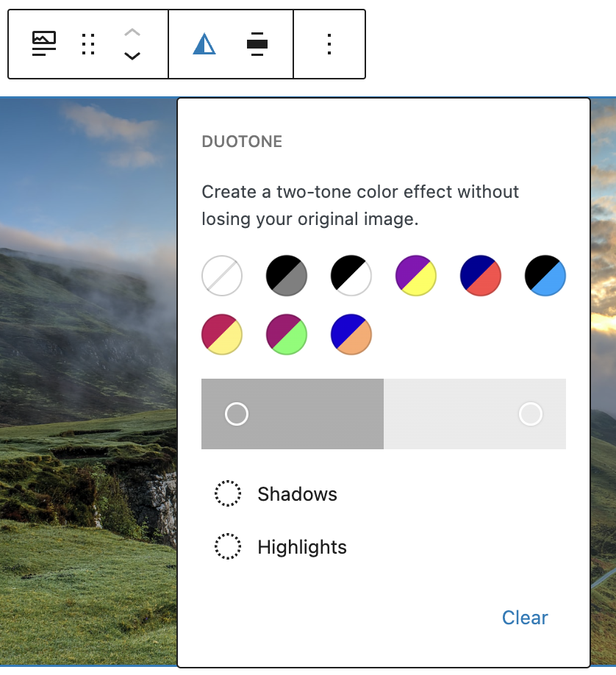Click the right highlights handle on gradient bar
This screenshot has width=616, height=675.
pos(530,414)
